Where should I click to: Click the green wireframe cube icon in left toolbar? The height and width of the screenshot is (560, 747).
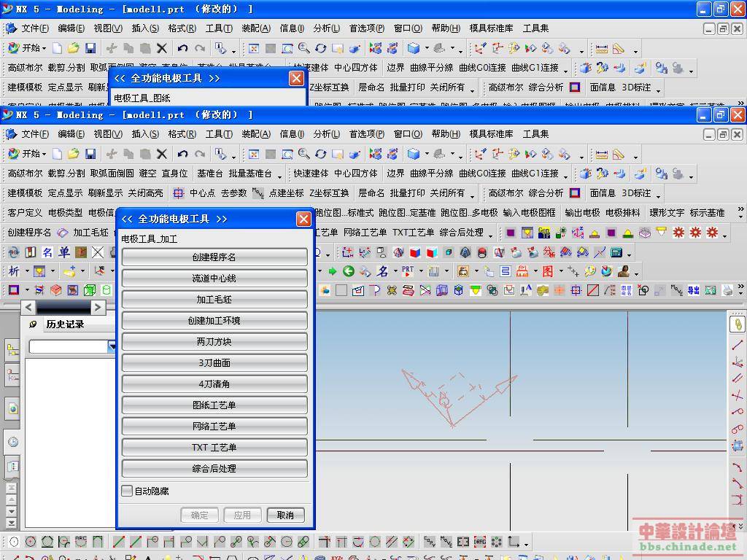90,290
